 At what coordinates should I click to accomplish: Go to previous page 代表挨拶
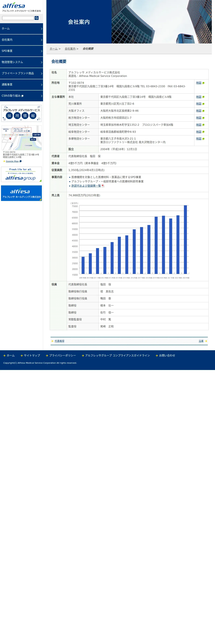point(59,341)
